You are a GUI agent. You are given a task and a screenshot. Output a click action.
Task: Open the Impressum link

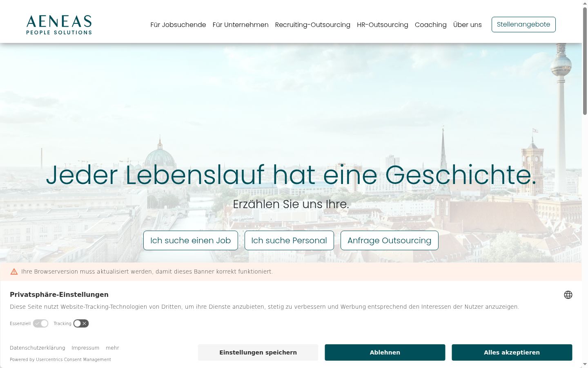[85, 348]
